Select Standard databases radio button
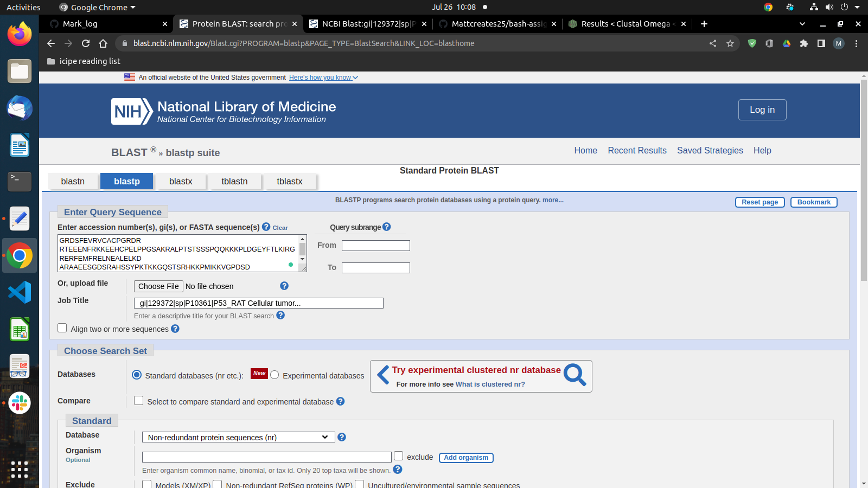 [137, 375]
